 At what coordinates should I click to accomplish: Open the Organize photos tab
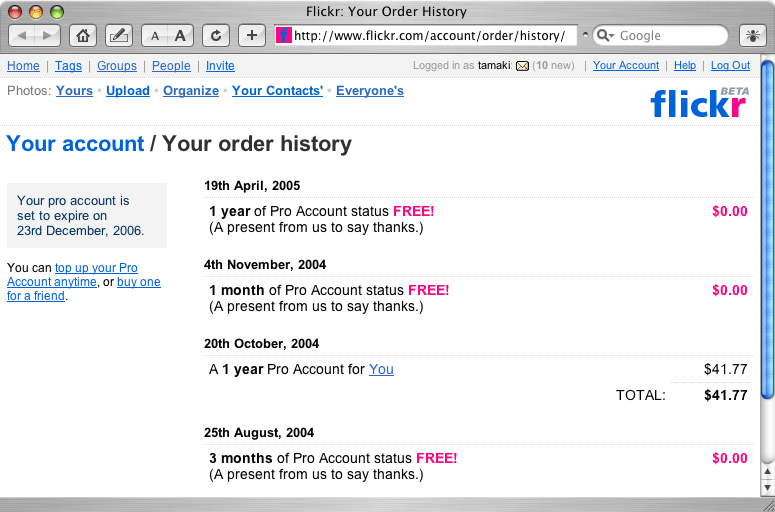pos(191,91)
